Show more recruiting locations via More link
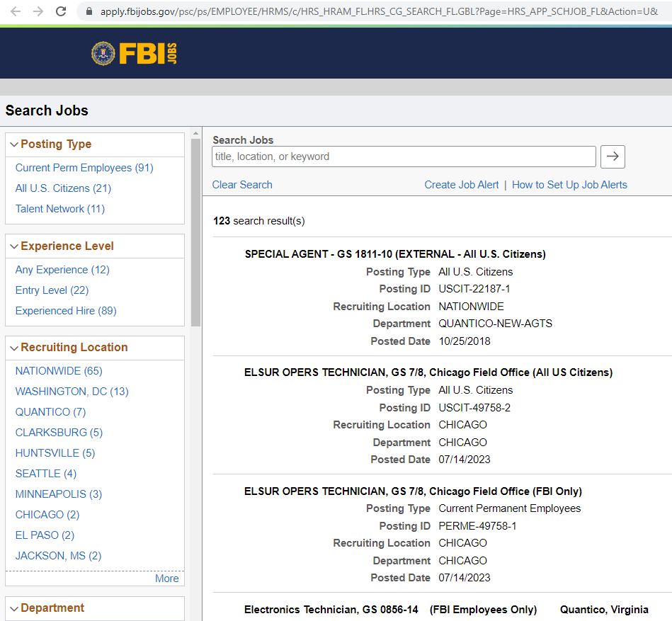This screenshot has width=672, height=621. [x=166, y=579]
